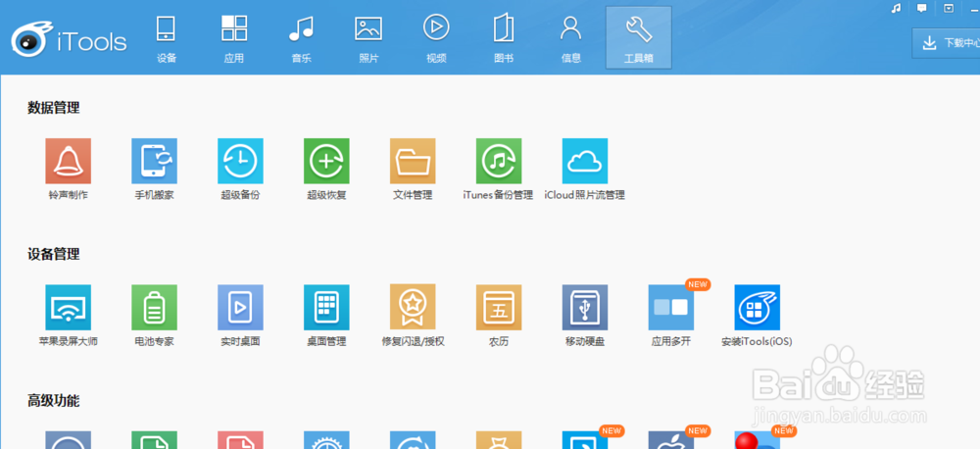Open the 文件管理 file manager

[x=414, y=162]
